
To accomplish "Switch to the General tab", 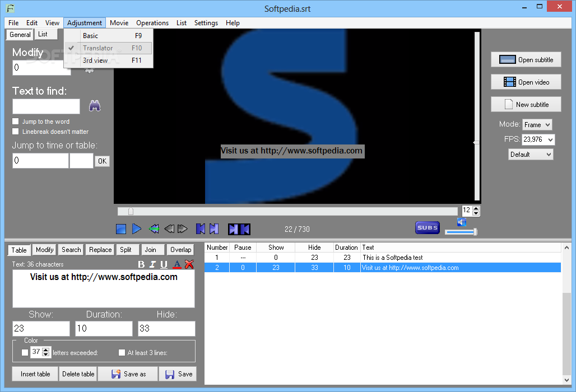I will 20,35.
